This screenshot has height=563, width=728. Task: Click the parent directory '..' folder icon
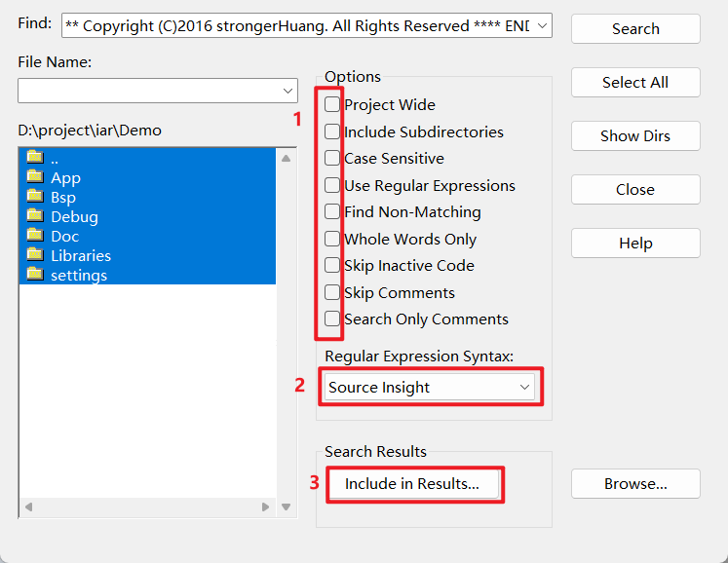click(35, 157)
